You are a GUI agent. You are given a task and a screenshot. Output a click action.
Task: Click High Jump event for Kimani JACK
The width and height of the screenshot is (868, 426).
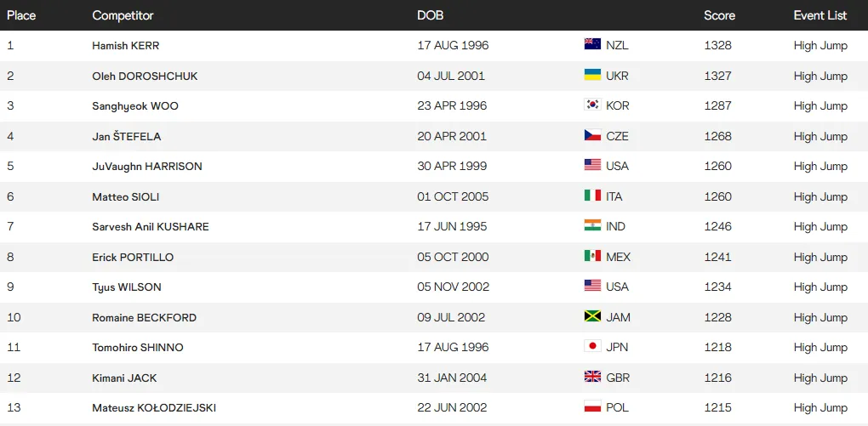820,378
